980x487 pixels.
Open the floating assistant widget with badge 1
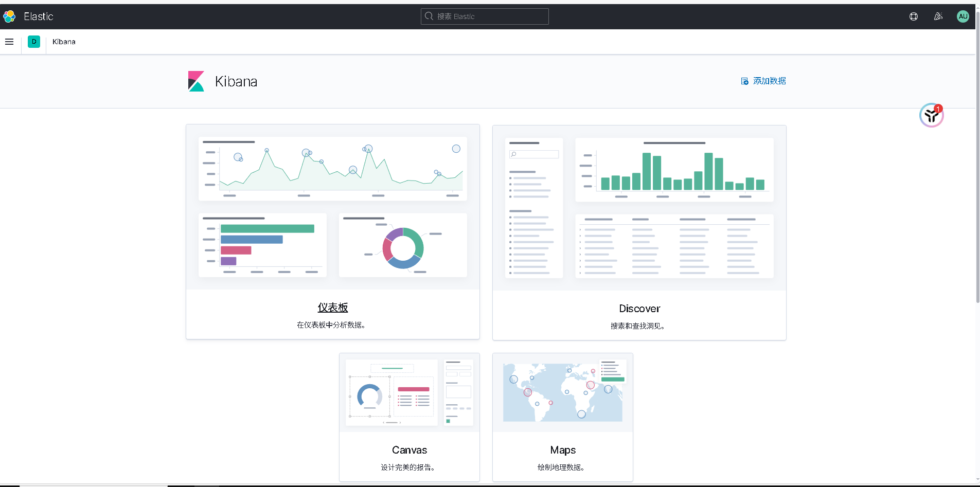(x=932, y=115)
